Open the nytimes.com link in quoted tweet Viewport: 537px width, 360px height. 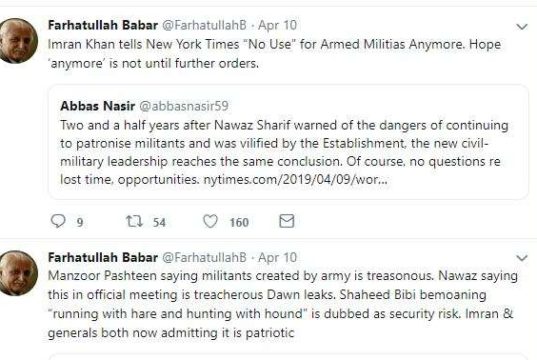pyautogui.click(x=295, y=179)
